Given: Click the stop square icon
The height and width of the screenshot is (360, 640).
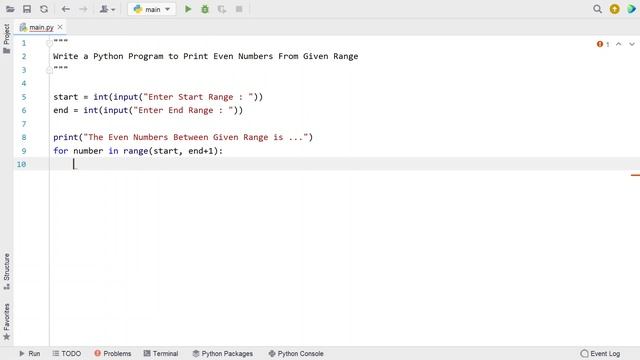Looking at the screenshot, I should (239, 9).
